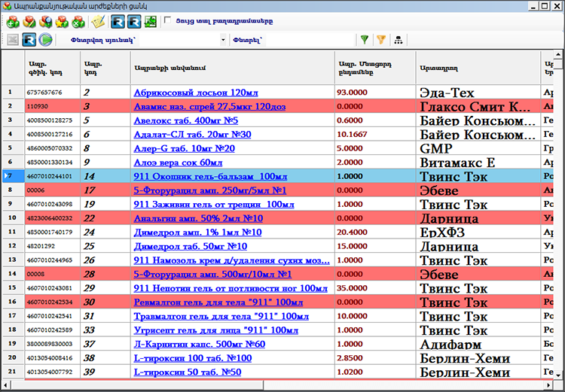
Task: Open link Димедрол амп. 1% 1мл №10
Action: (x=197, y=232)
